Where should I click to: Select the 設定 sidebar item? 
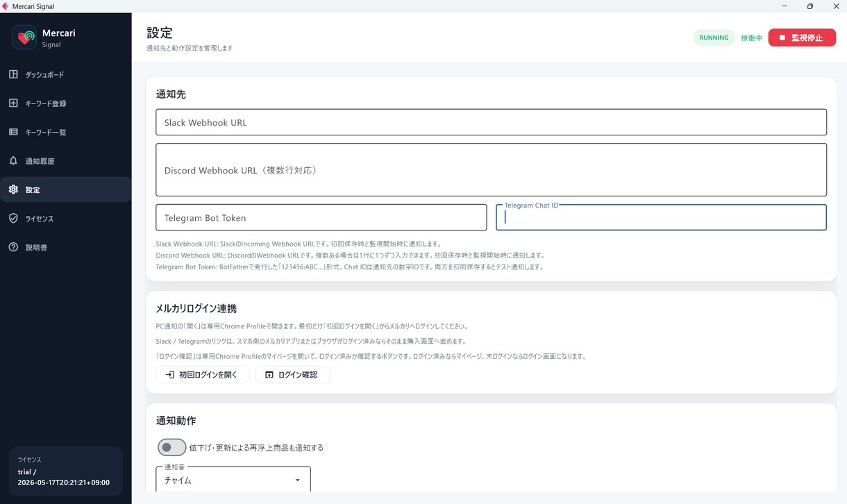point(66,190)
